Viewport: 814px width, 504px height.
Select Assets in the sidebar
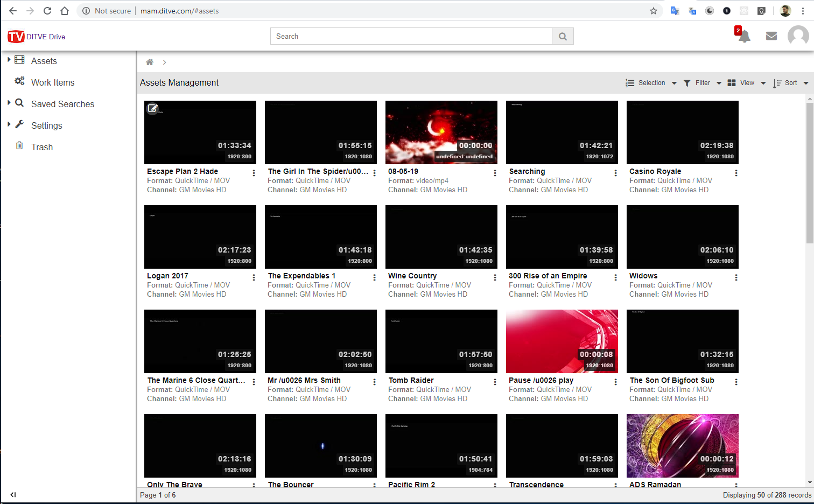44,61
